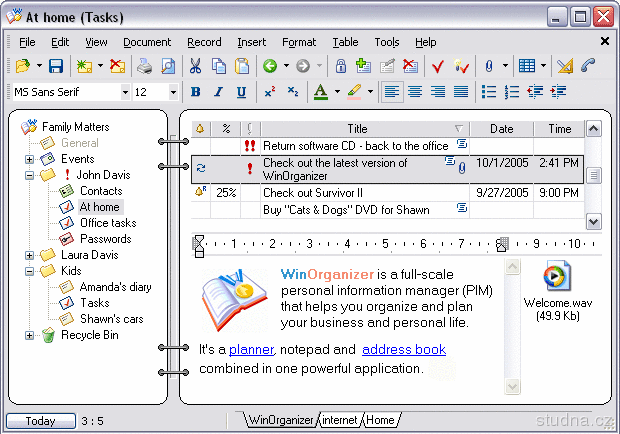This screenshot has width=620, height=434.
Task: Switch to the internet tab
Action: click(339, 420)
